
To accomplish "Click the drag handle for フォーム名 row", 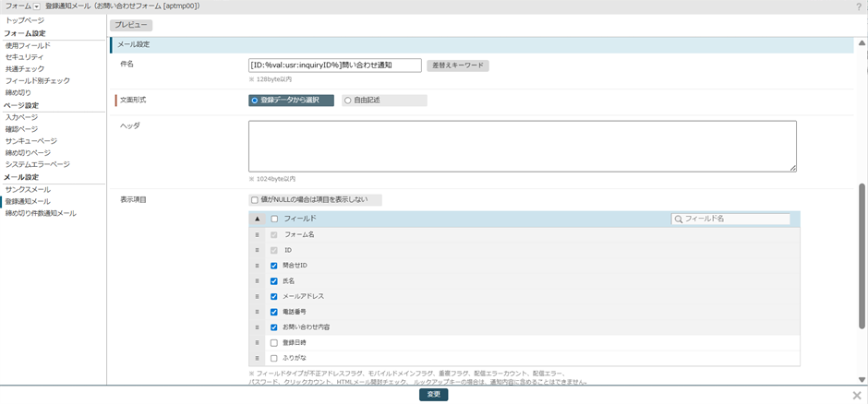I will click(257, 234).
